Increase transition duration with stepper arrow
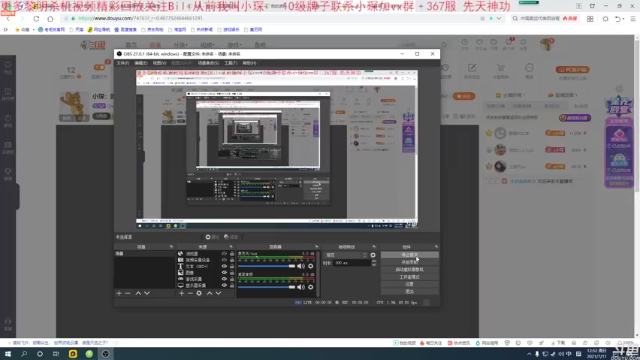The image size is (640, 360). pyautogui.click(x=374, y=262)
